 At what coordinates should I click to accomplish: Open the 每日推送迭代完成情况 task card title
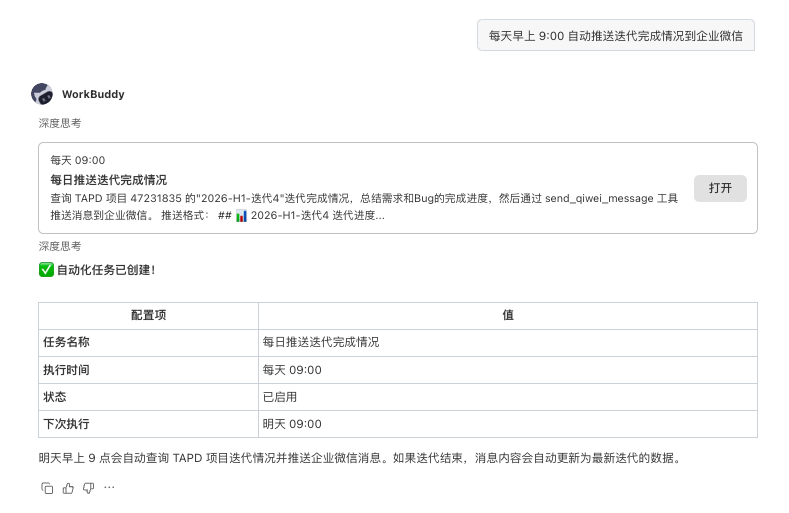click(x=109, y=180)
